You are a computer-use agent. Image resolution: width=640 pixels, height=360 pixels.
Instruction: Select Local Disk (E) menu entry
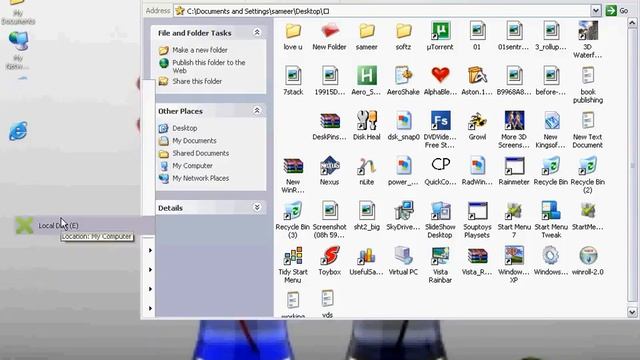[x=84, y=225]
